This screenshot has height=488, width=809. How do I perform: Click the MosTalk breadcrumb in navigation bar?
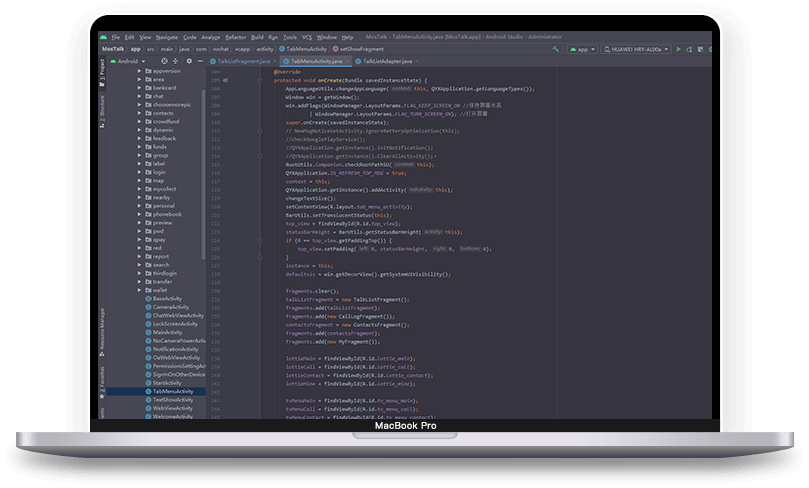point(113,48)
